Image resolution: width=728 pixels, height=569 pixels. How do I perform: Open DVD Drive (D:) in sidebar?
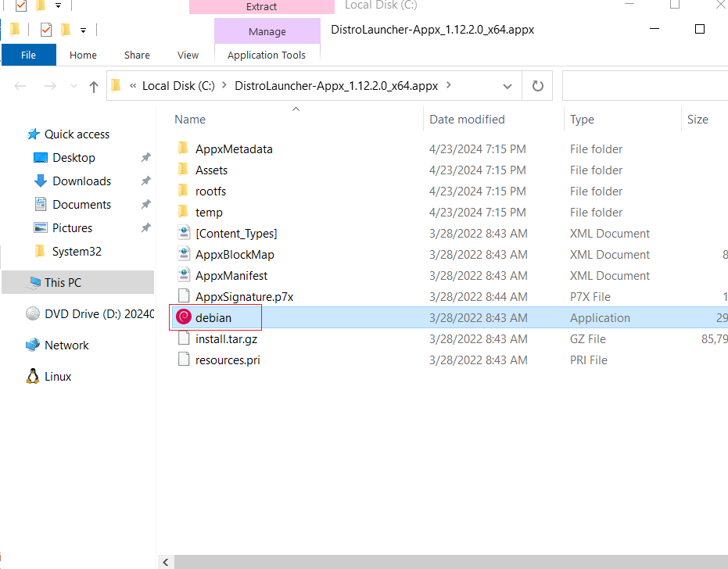[x=90, y=314]
